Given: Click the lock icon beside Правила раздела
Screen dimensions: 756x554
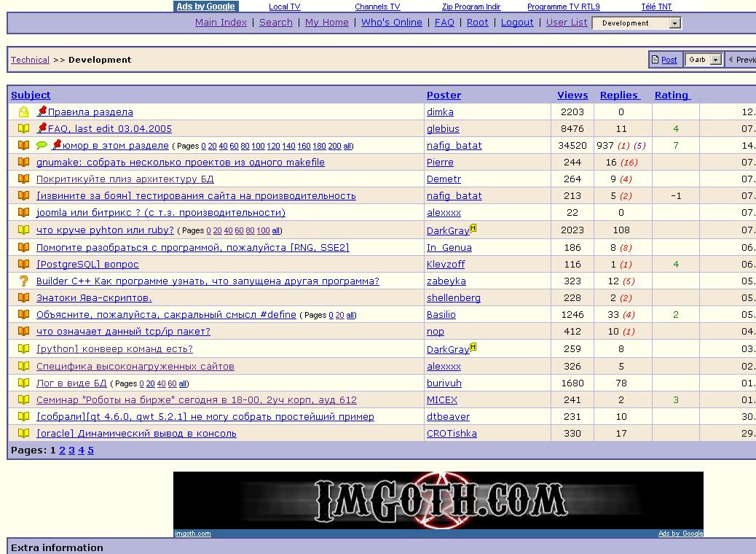Looking at the screenshot, I should click(x=23, y=112).
